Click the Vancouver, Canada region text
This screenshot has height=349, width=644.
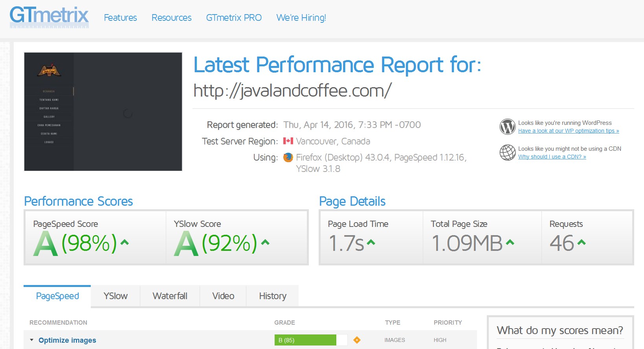point(333,141)
